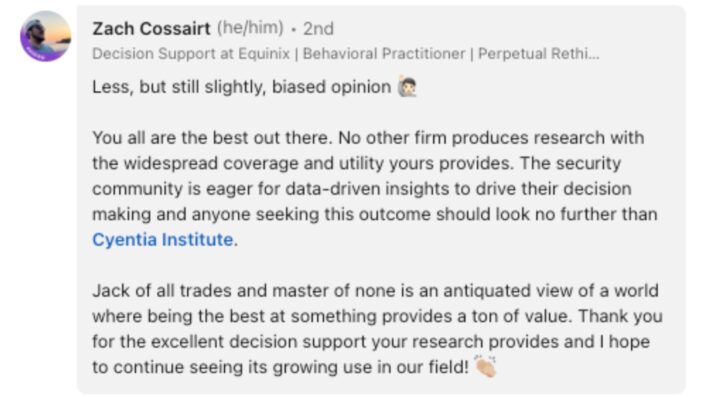Click the "The security community is eager" text

coord(571,163)
